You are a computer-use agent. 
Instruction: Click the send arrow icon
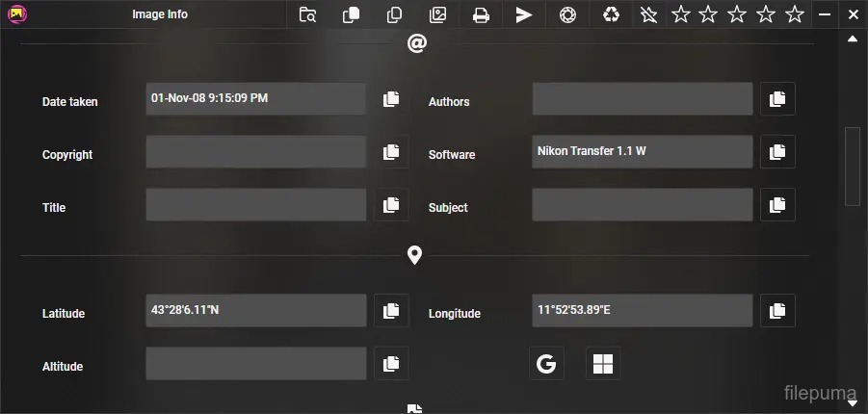[x=524, y=14]
